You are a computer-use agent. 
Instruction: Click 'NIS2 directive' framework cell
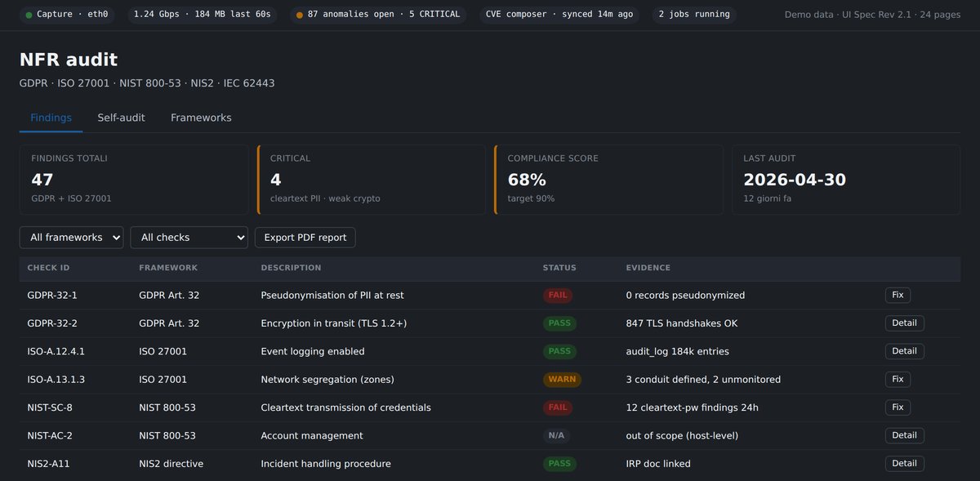coord(171,464)
